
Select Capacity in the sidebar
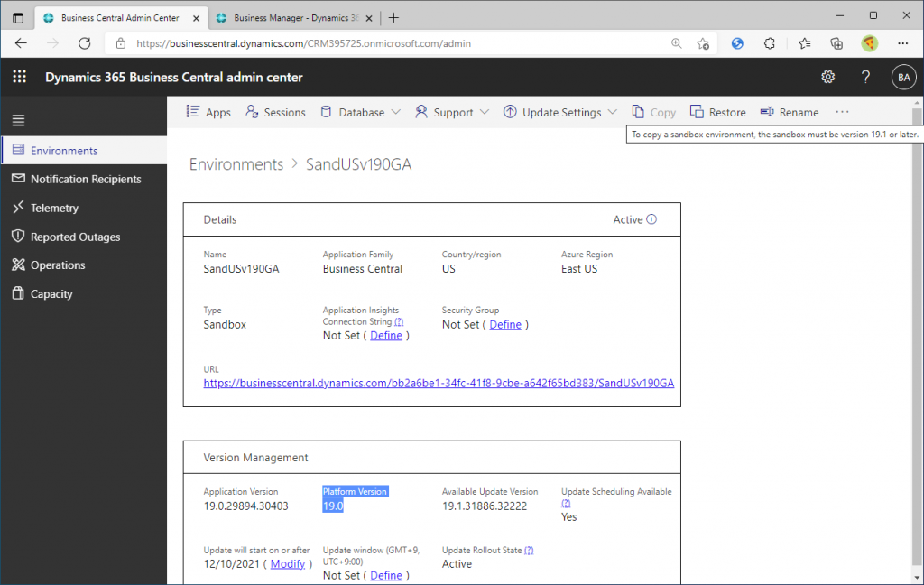coord(84,293)
